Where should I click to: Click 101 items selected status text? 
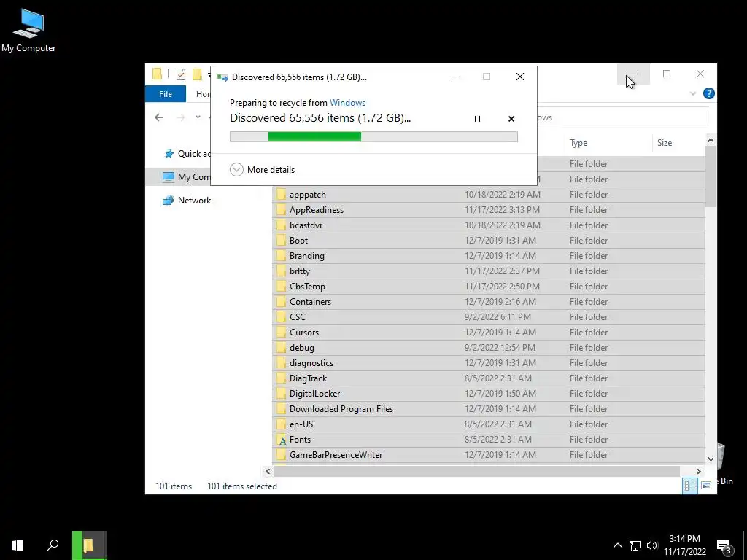[242, 486]
